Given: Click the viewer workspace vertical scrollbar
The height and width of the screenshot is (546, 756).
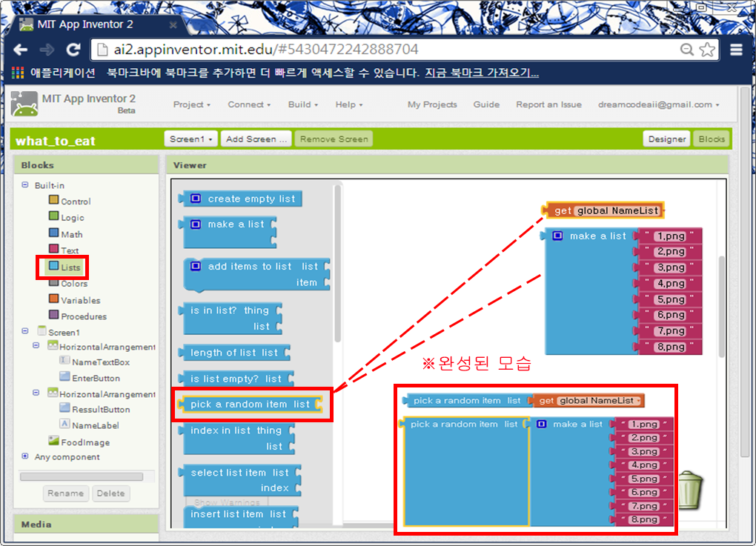Looking at the screenshot, I should (722, 307).
